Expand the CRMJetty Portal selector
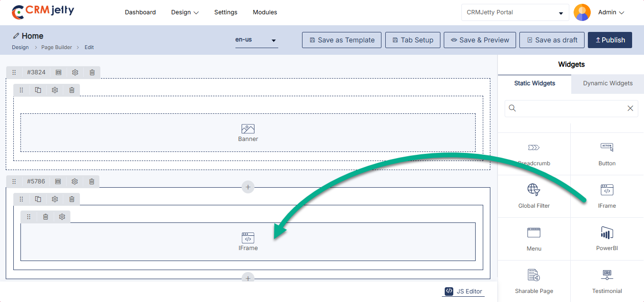Screen dimensions: 644x302 (515, 12)
